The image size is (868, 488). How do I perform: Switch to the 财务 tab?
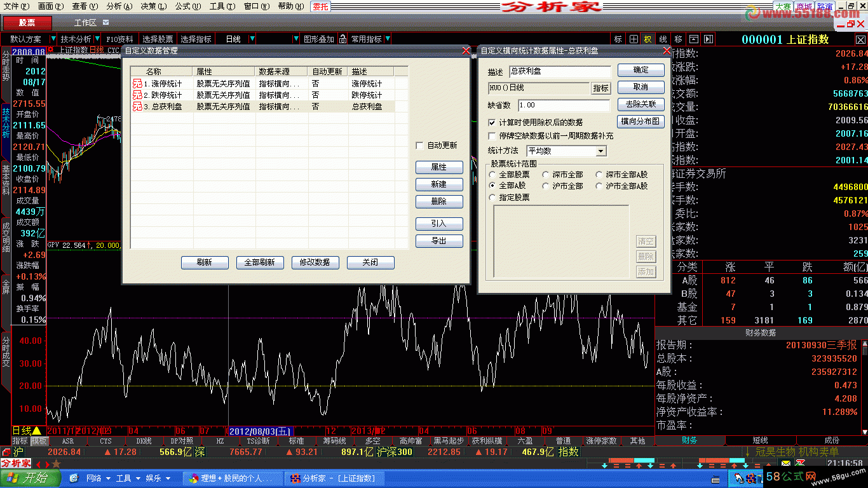tap(689, 440)
